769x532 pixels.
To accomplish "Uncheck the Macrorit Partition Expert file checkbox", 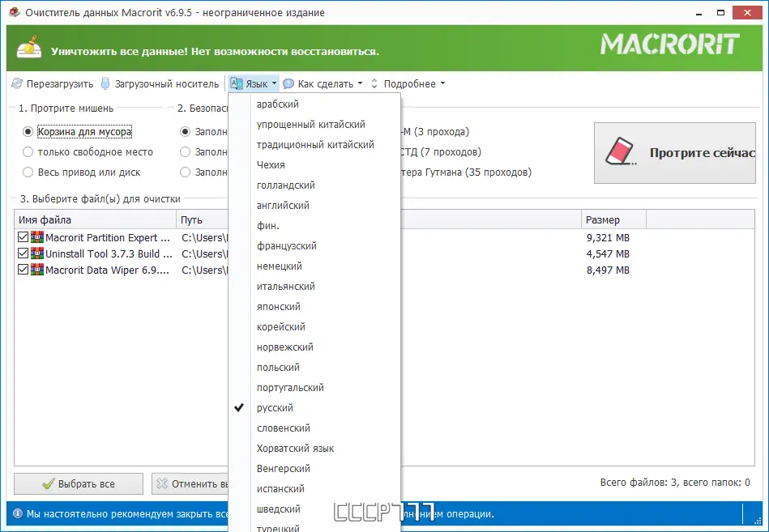I will (x=23, y=237).
